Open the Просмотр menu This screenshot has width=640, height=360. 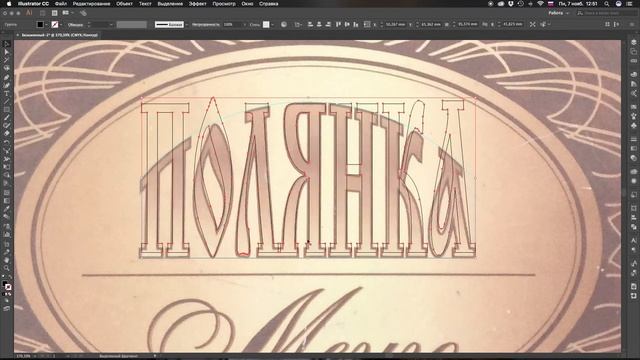click(224, 4)
